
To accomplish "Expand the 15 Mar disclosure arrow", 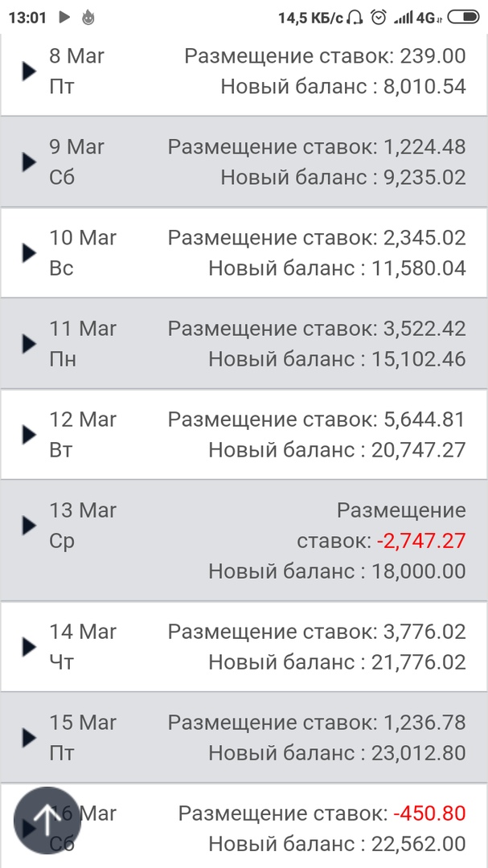I will [x=29, y=737].
